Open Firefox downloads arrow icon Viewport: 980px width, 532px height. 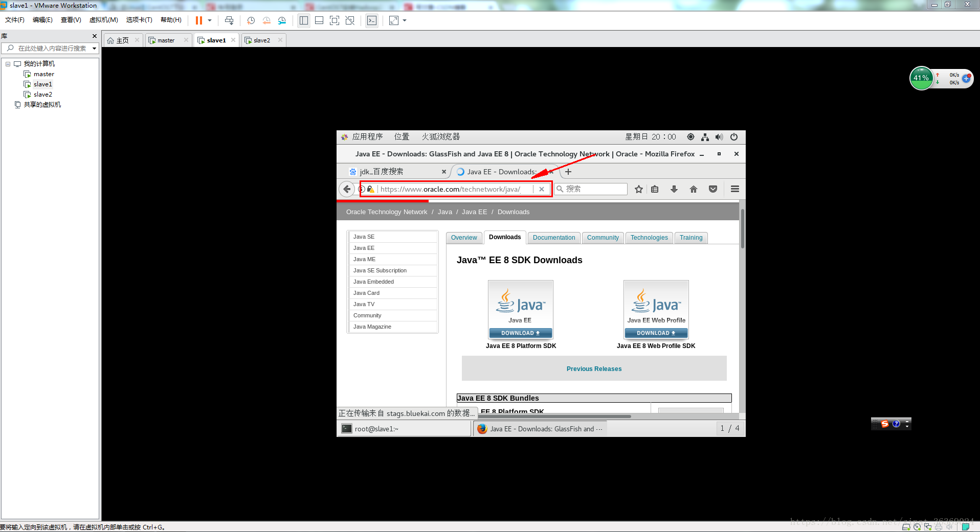pos(674,189)
